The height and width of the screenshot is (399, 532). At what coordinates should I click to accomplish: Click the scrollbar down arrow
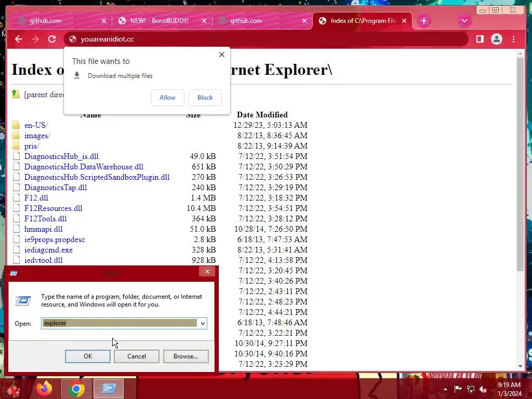521,366
